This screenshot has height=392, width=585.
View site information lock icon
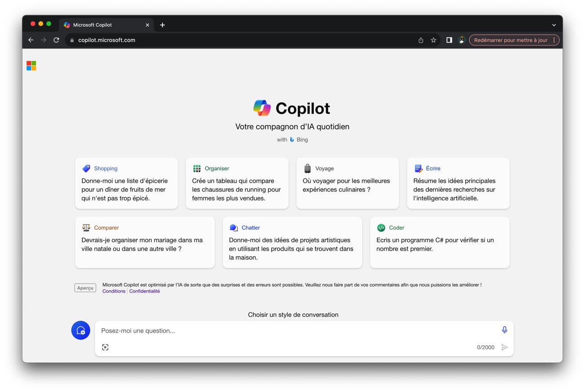[x=72, y=40]
